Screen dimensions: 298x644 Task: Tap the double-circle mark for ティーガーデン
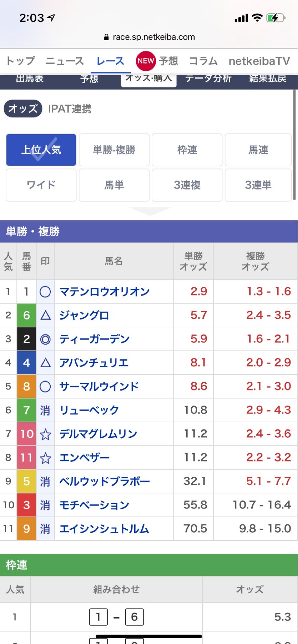[x=45, y=339]
